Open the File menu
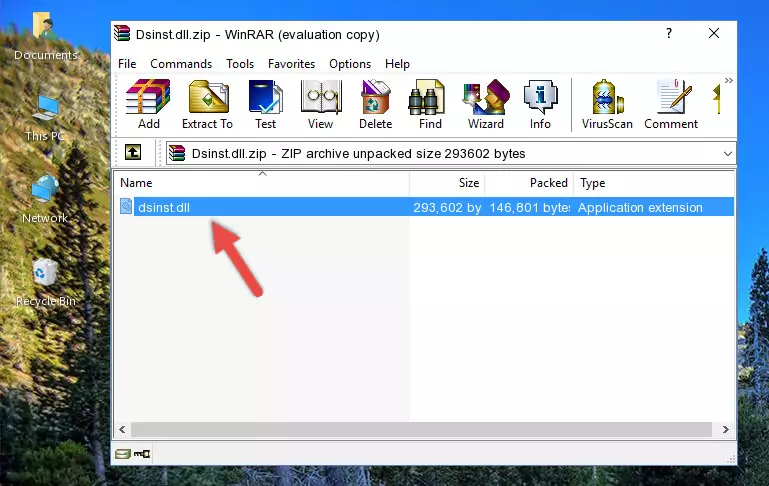This screenshot has width=769, height=486. pos(127,64)
